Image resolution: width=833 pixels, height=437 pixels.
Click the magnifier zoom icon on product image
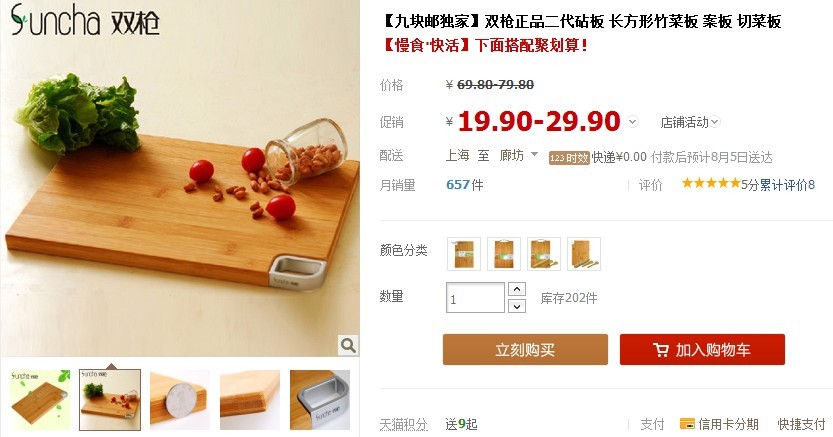tap(348, 346)
